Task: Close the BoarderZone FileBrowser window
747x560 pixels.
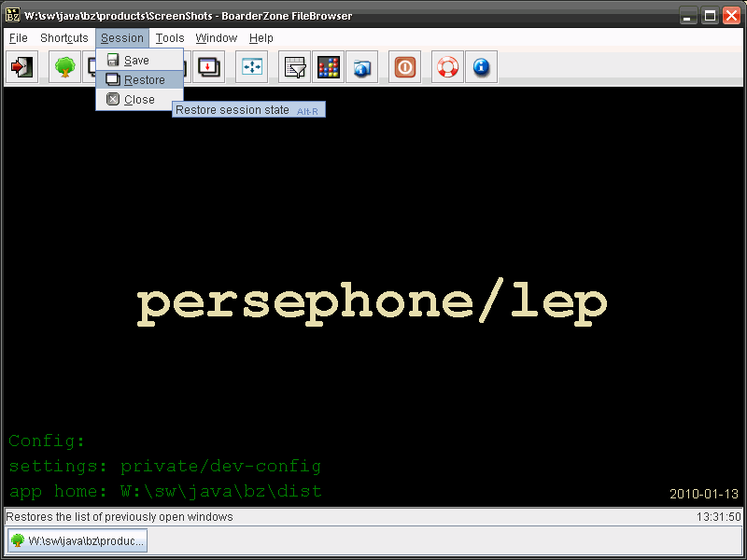Action: (732, 16)
